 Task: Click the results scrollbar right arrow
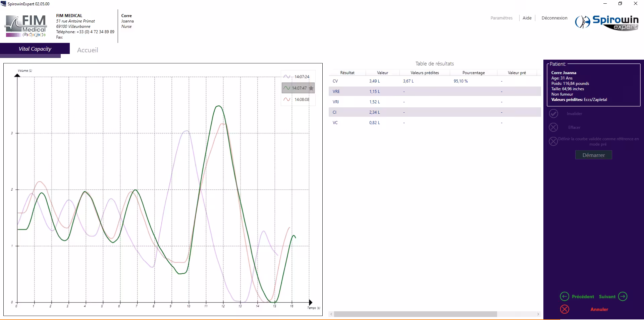coord(538,314)
